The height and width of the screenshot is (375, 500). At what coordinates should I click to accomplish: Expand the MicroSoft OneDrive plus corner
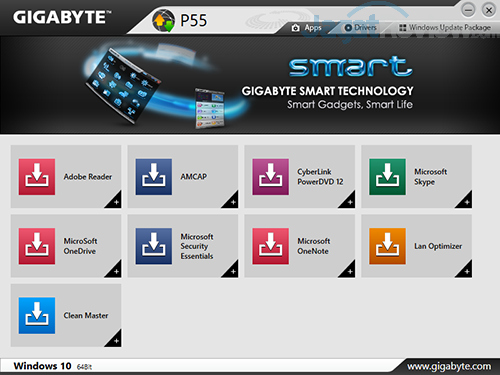coord(115,271)
